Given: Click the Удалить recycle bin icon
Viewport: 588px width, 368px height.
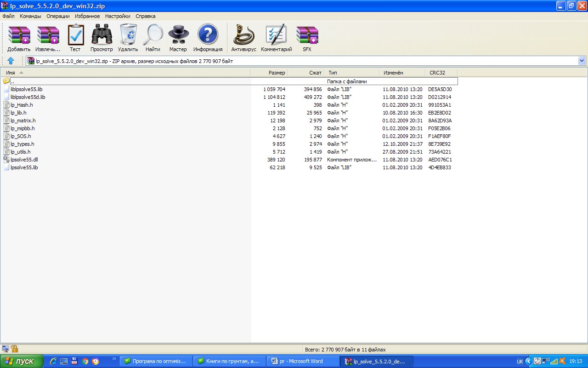Looking at the screenshot, I should [x=128, y=38].
